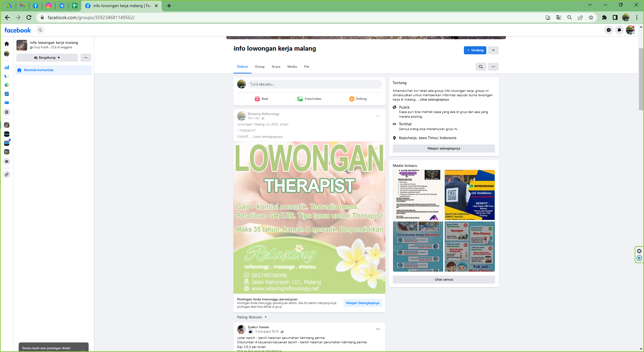Click the install app icon in address bar
The height and width of the screenshot is (352, 644).
click(x=548, y=17)
